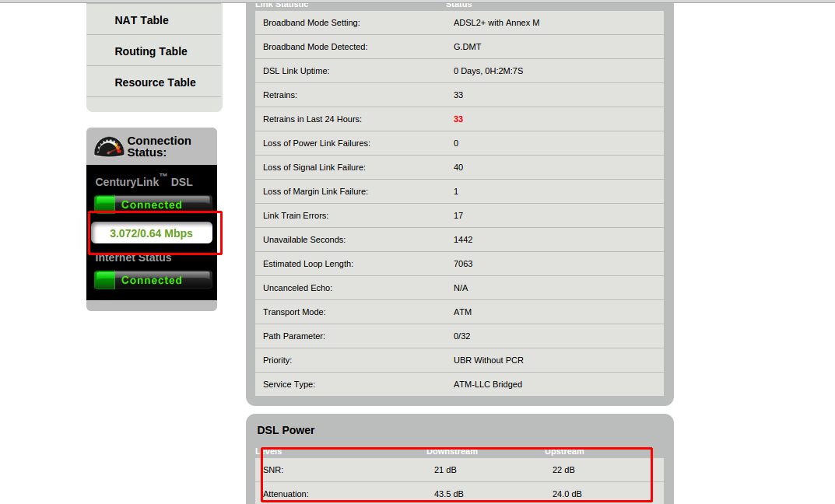Click the downstream attenuation 43.5 dB
The height and width of the screenshot is (504, 835).
[x=448, y=494]
